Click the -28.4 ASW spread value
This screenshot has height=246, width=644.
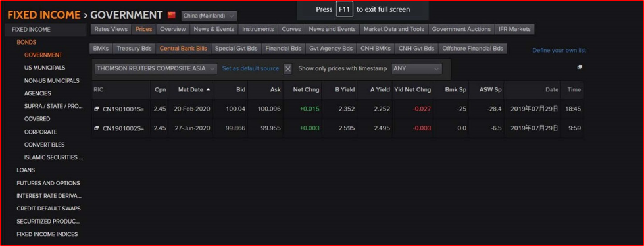(493, 109)
